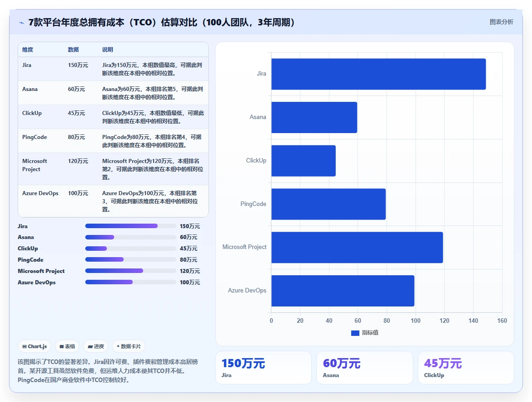Click the 80万元 value in the table
The height and width of the screenshot is (402, 532).
[76, 137]
